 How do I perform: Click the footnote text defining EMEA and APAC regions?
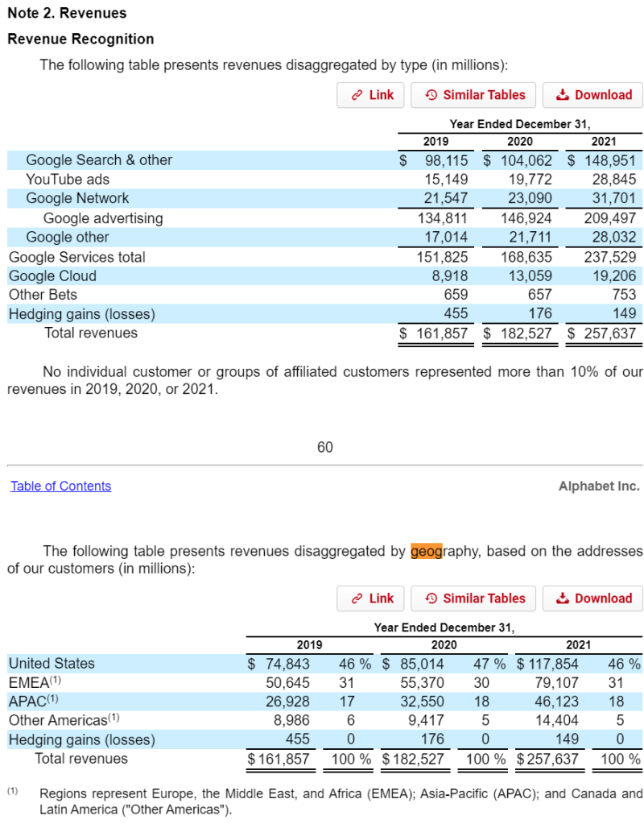(341, 801)
